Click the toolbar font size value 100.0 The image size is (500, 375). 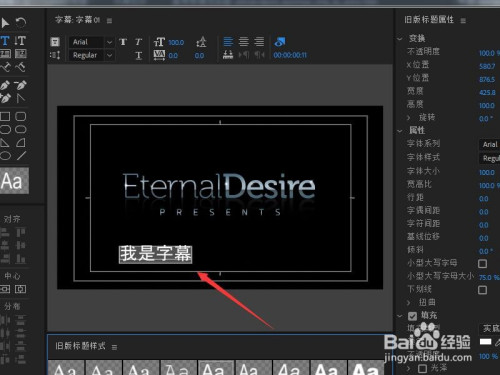click(176, 43)
